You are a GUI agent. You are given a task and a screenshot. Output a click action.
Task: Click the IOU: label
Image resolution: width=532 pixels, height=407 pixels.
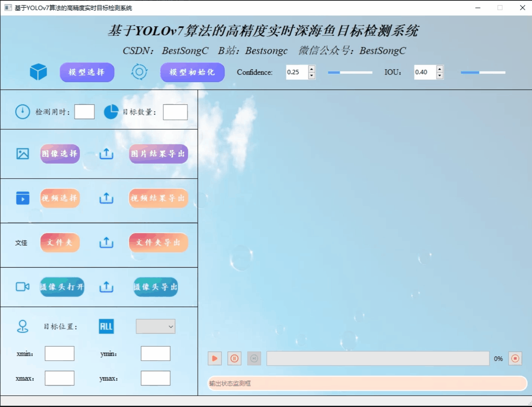[x=393, y=72]
